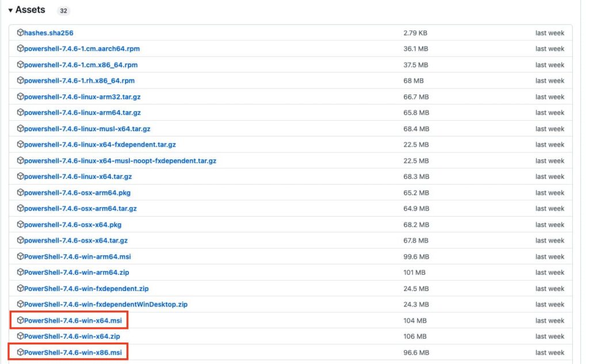Click the 101 MB size value
The width and height of the screenshot is (589, 364).
pos(414,273)
